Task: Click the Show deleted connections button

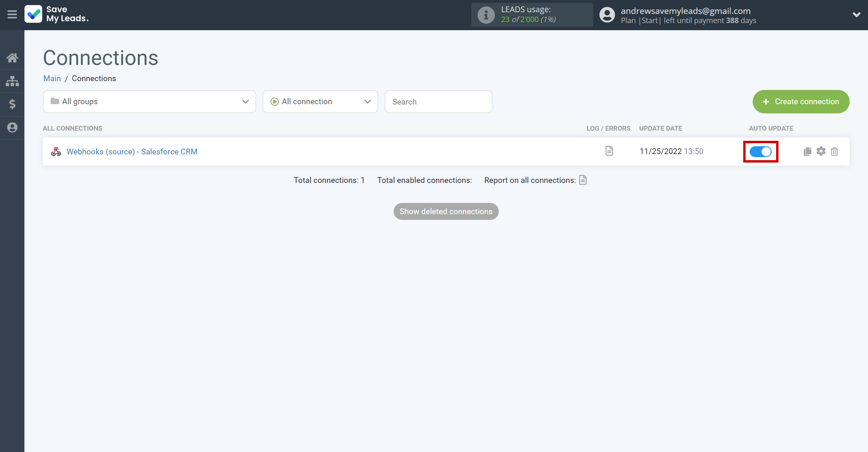Action: point(447,211)
